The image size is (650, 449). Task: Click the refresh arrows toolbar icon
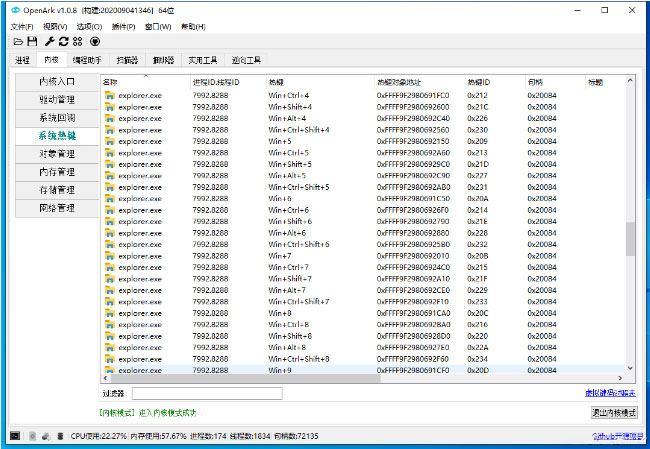pos(63,41)
